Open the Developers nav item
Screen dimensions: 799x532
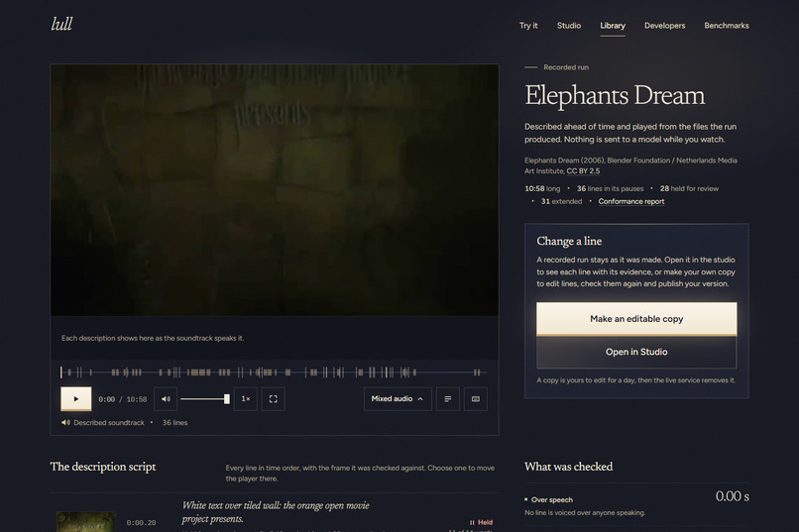click(664, 26)
